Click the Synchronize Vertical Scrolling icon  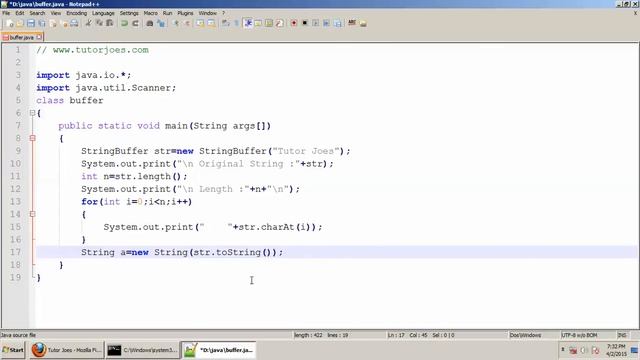point(200,23)
